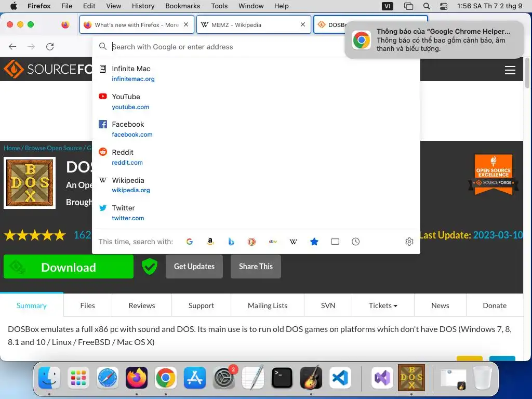Open the Apple menu
The image size is (532, 399).
coord(14,6)
